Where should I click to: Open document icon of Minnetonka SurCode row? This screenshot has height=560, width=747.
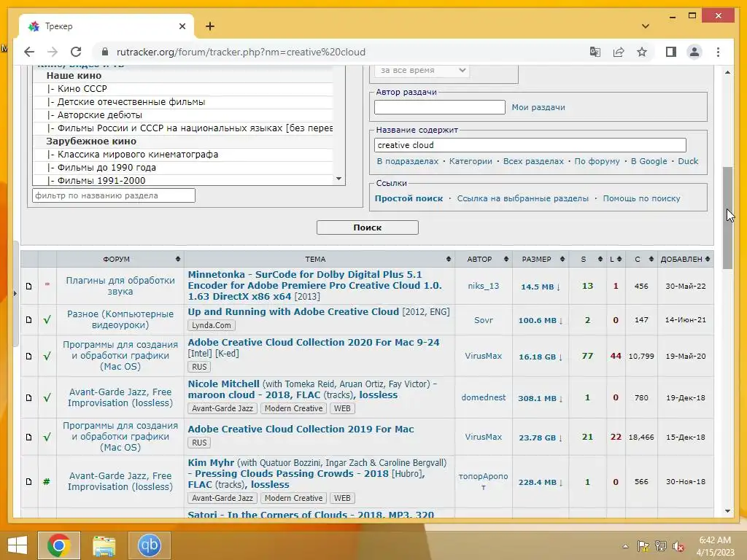point(29,286)
